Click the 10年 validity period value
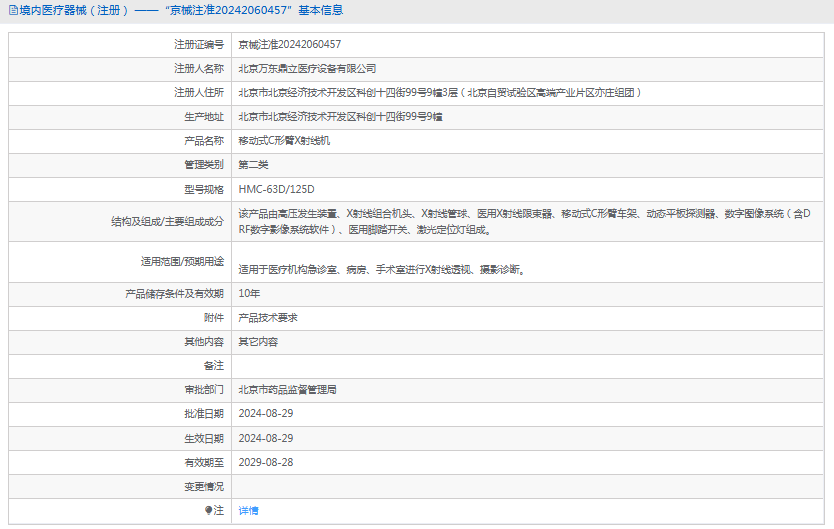The height and width of the screenshot is (529, 834). click(249, 293)
